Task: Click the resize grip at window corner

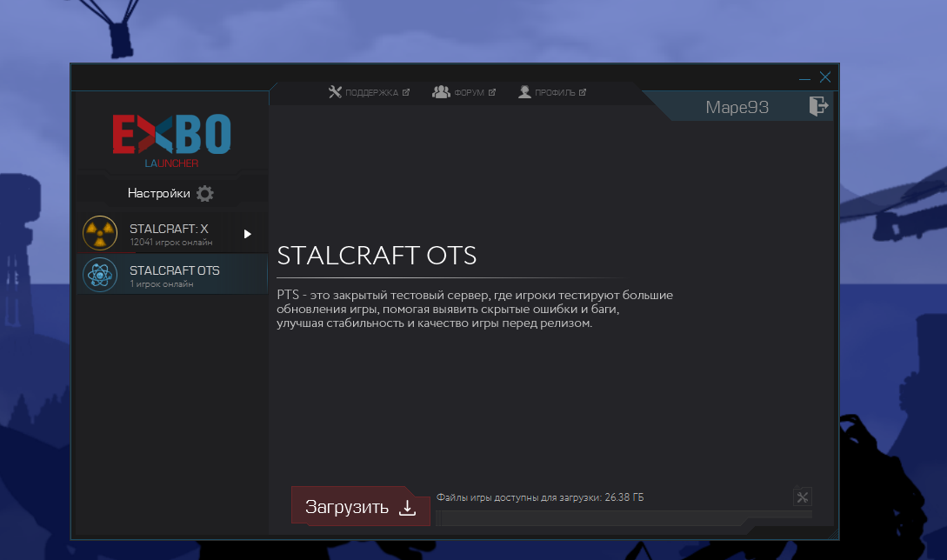Action: (833, 534)
